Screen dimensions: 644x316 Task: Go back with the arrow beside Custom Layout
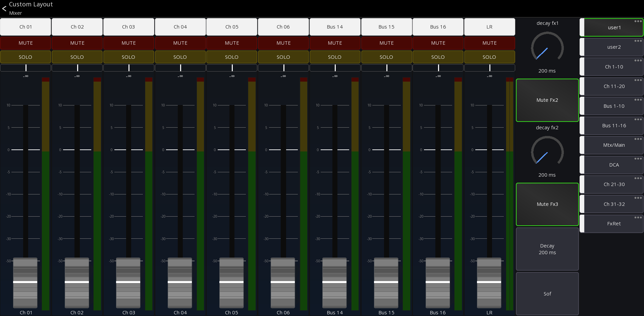(x=4, y=9)
